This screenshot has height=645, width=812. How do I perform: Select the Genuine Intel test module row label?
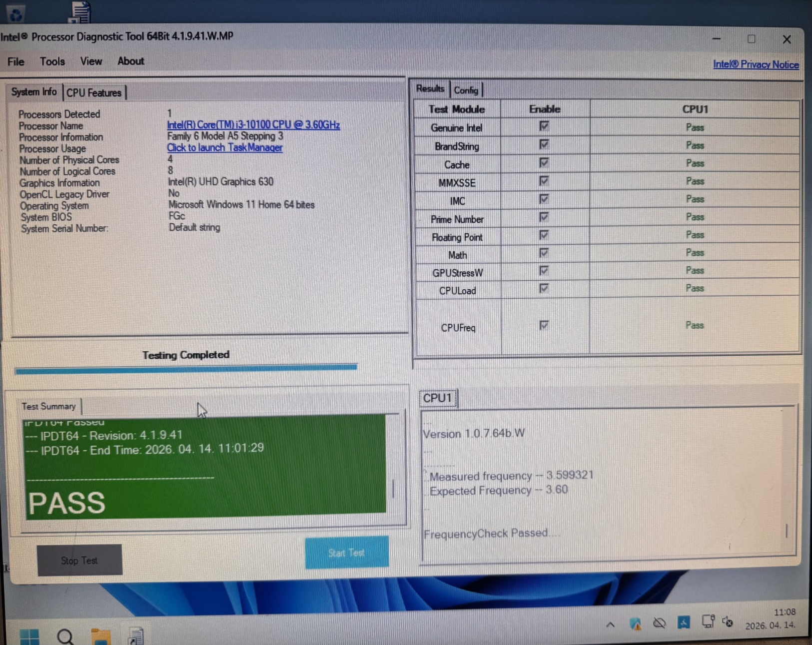(x=457, y=128)
